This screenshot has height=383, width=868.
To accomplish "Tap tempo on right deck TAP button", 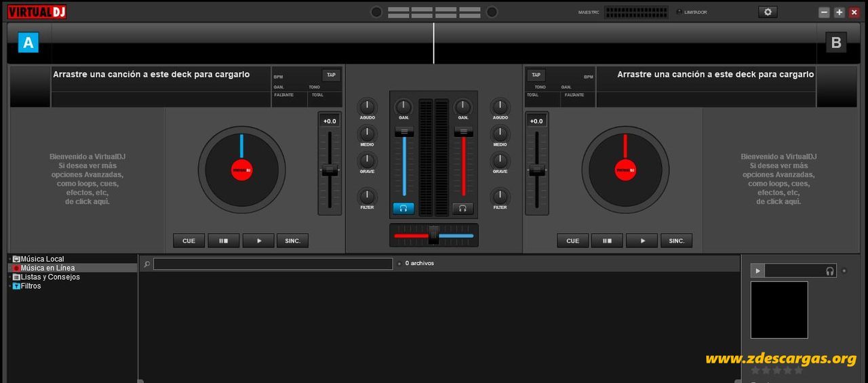I will (x=536, y=75).
